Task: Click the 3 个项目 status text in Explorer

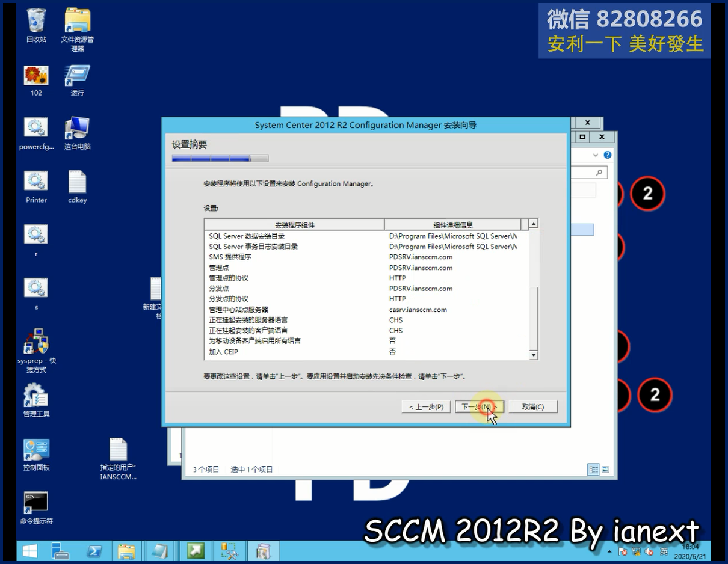Action: (x=206, y=470)
